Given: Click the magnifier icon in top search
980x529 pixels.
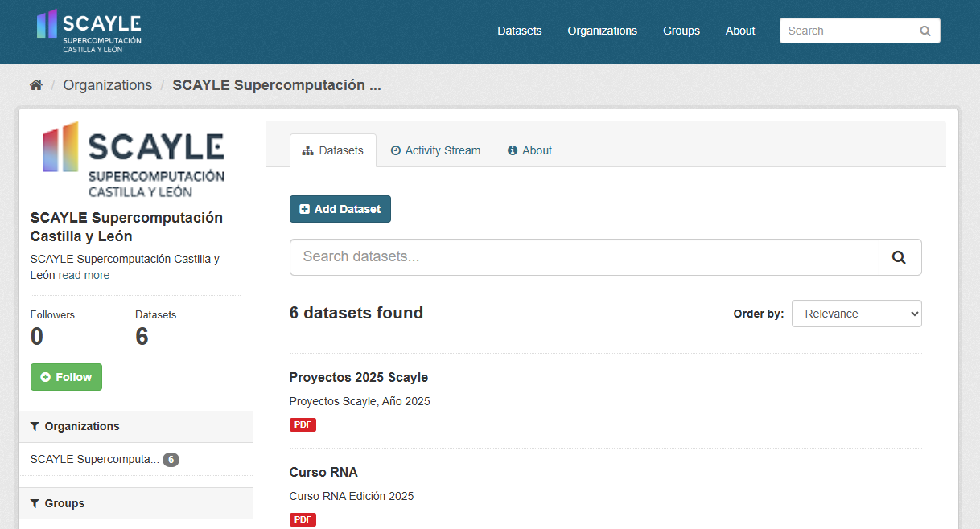Looking at the screenshot, I should tap(925, 31).
